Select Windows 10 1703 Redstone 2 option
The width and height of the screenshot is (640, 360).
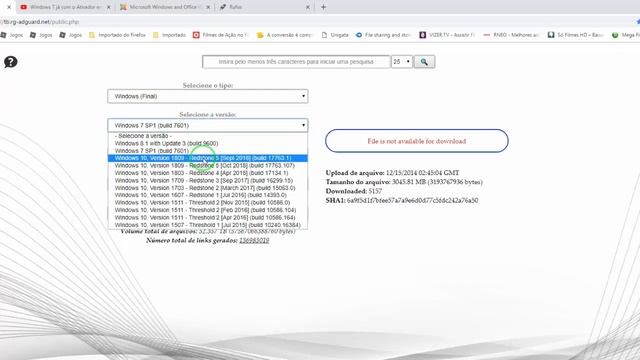pyautogui.click(x=208, y=188)
